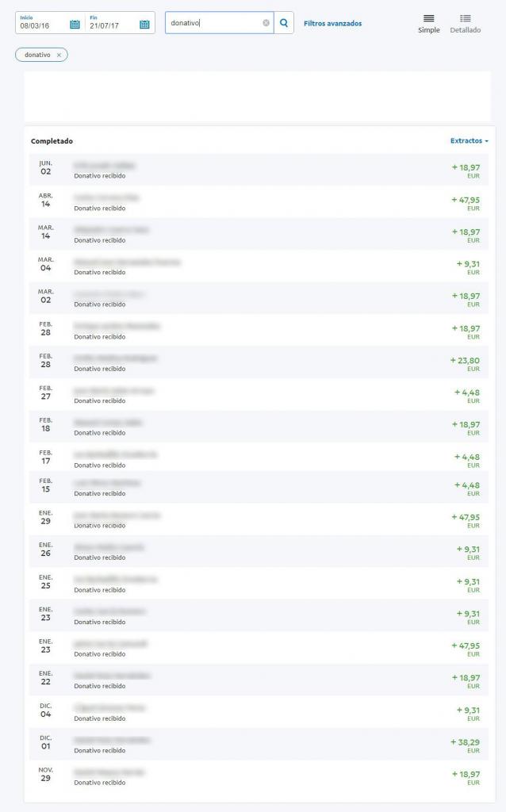This screenshot has height=812, width=506.
Task: Switch to Simple view
Action: tap(428, 23)
